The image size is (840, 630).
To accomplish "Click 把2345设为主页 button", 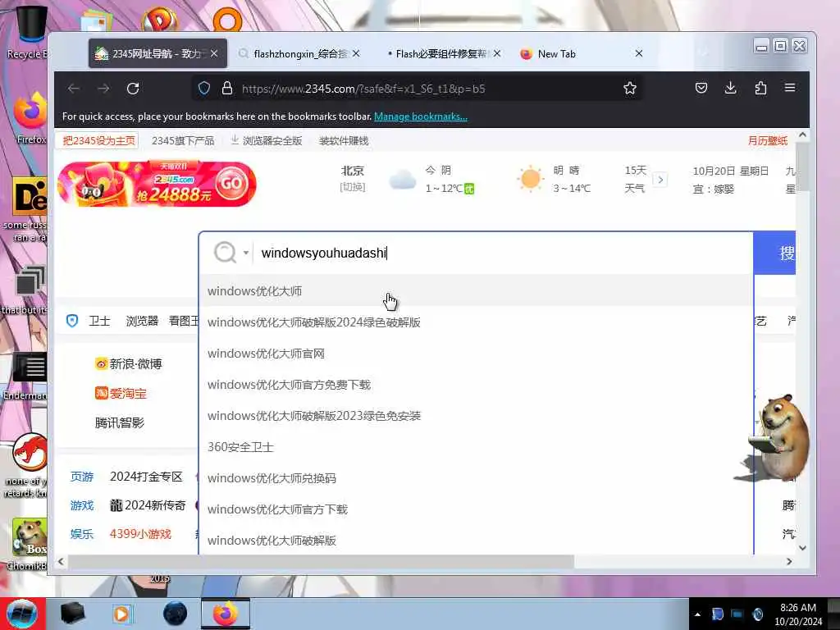I will 98,140.
